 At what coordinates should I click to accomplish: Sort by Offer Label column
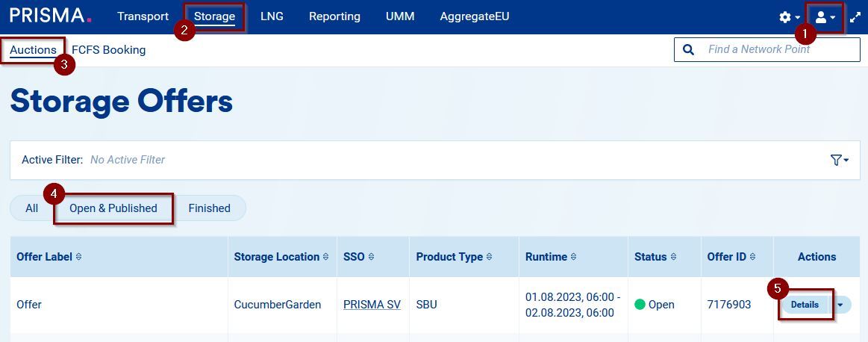79,257
